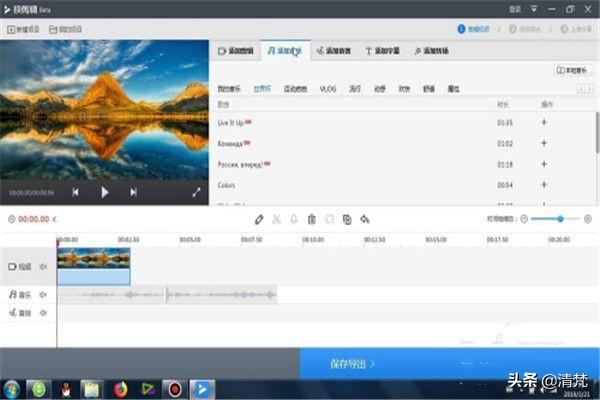Image resolution: width=600 pixels, height=400 pixels.
Task: Select the Colors song row
Action: (x=404, y=185)
